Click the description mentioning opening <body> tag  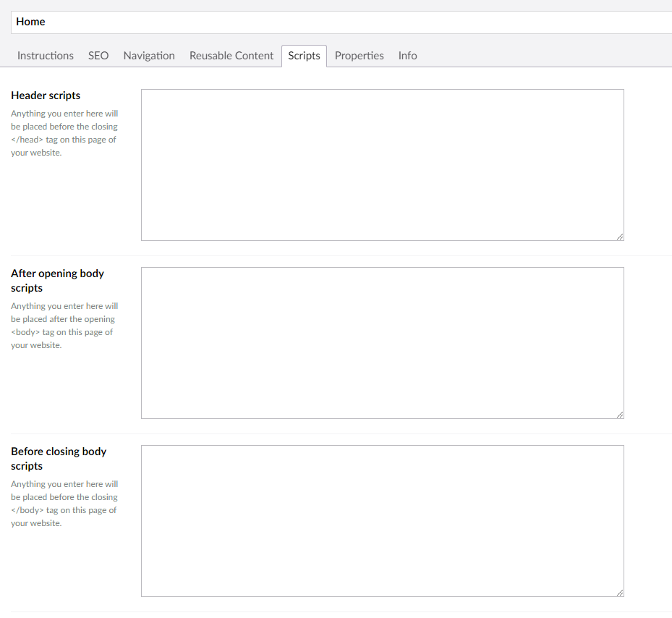click(x=64, y=326)
